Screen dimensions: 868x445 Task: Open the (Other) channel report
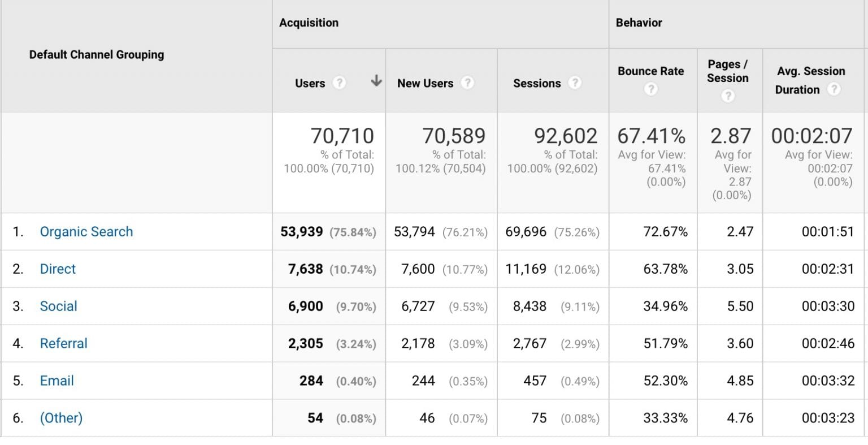(61, 418)
